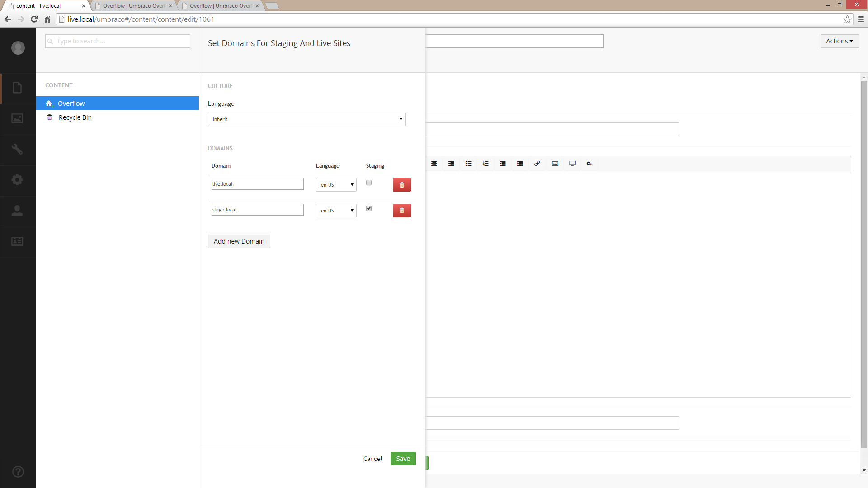The width and height of the screenshot is (868, 488).
Task: Switch to third Overflow Umbraco tab
Action: (x=220, y=6)
